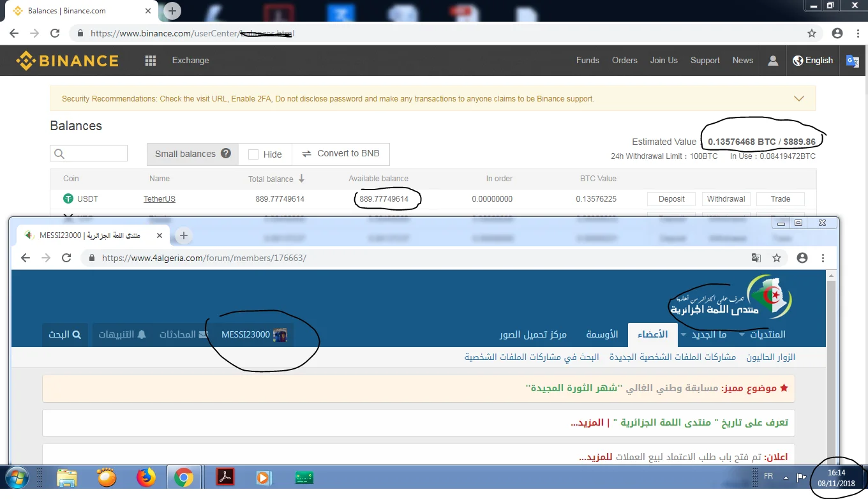868x499 pixels.
Task: Expand the ما الجديد menu dropdown
Action: [x=684, y=334]
